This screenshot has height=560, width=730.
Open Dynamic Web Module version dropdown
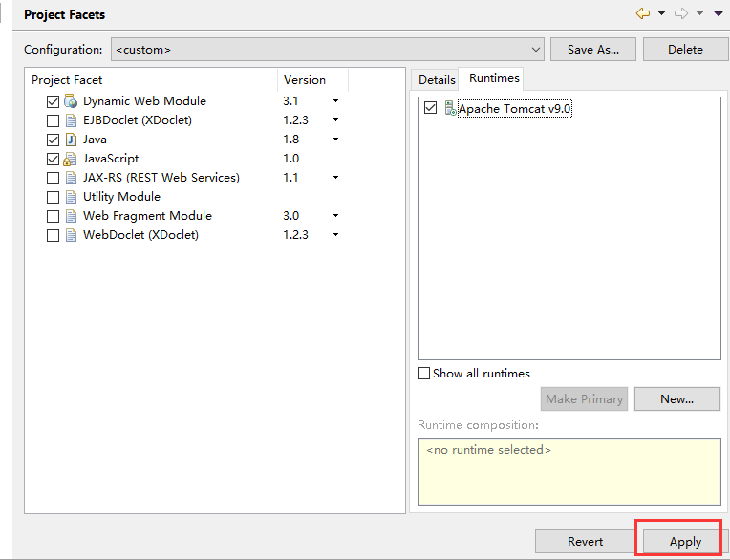[x=335, y=101]
